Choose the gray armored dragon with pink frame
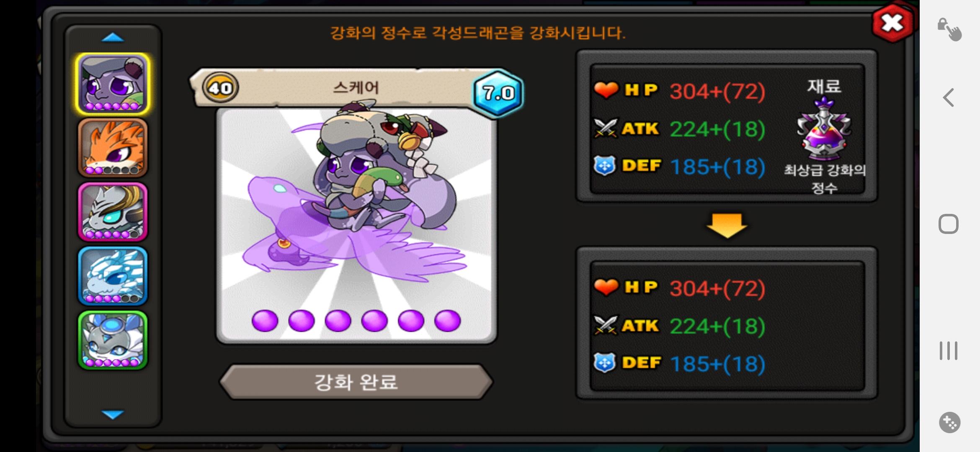The height and width of the screenshot is (452, 980). 113,212
